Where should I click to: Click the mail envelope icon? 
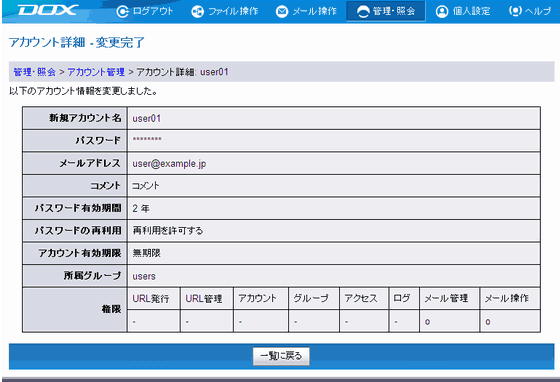click(282, 11)
